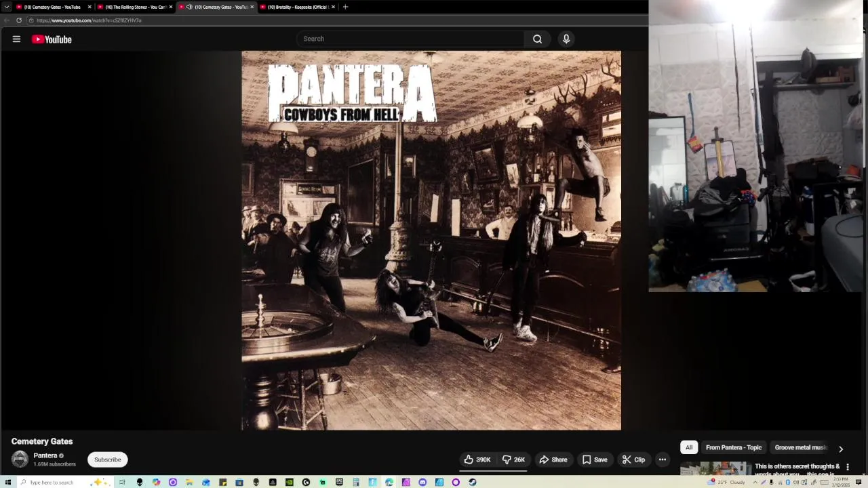The width and height of the screenshot is (868, 488).
Task: Open a new browser tab
Action: (345, 7)
